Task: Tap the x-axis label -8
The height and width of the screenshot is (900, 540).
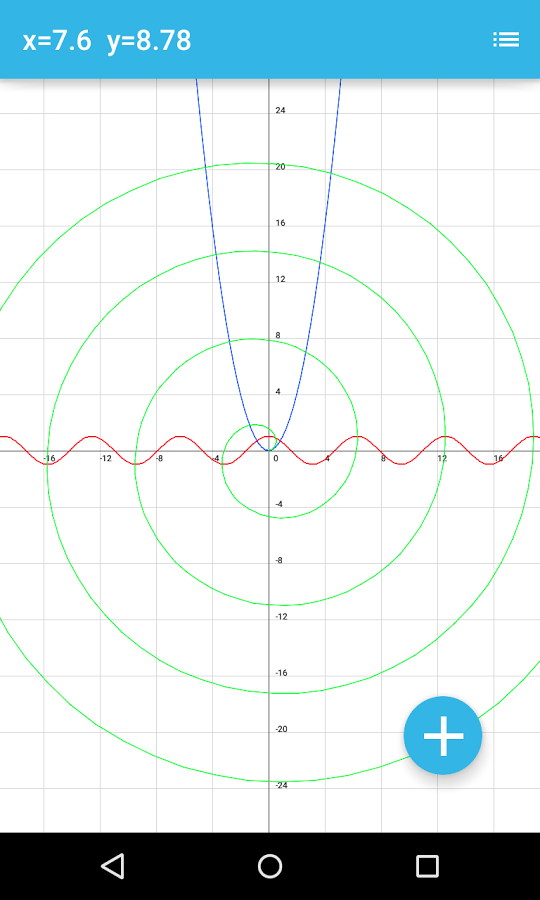Action: [x=160, y=459]
